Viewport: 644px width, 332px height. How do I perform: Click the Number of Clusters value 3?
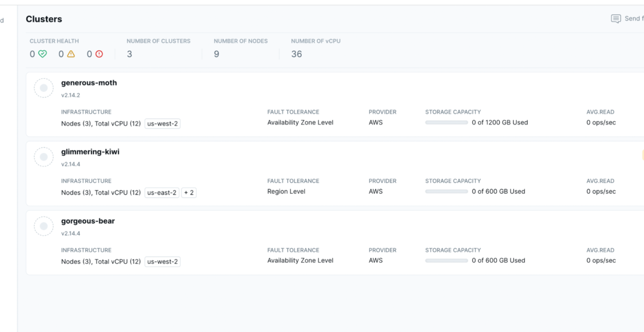click(x=129, y=54)
